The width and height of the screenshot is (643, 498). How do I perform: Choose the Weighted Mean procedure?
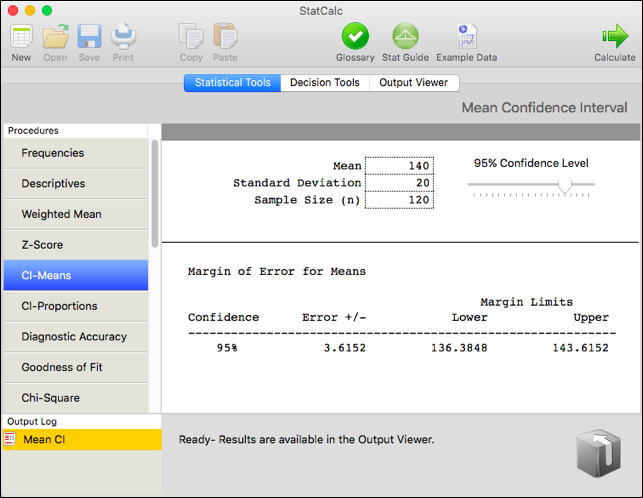[x=76, y=214]
